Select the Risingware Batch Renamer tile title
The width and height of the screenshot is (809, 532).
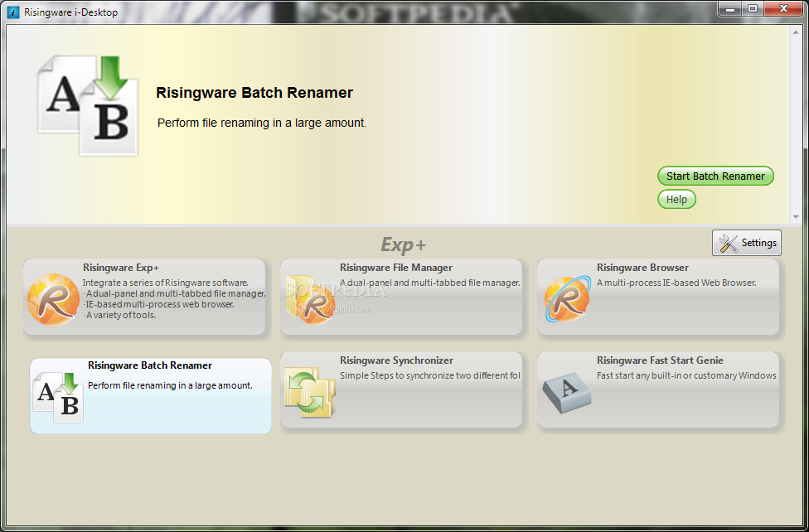pyautogui.click(x=150, y=365)
